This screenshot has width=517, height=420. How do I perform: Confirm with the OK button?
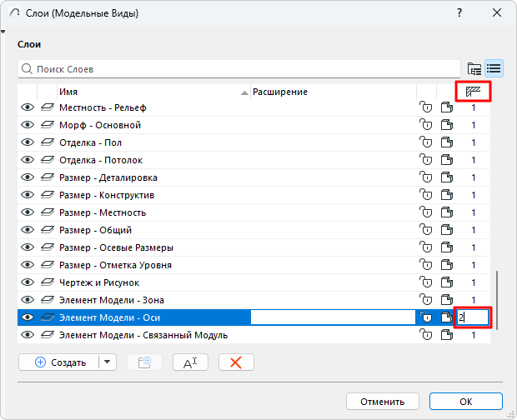coord(465,401)
